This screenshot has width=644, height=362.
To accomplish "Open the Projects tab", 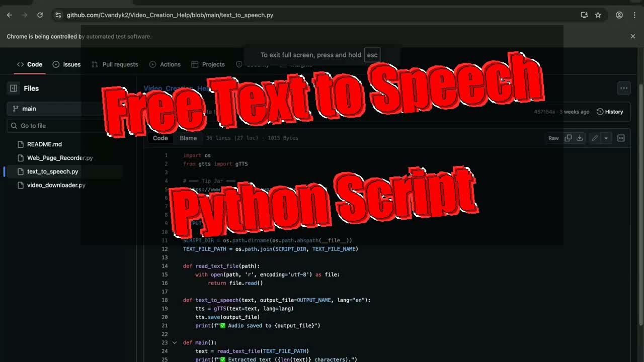I will (208, 64).
